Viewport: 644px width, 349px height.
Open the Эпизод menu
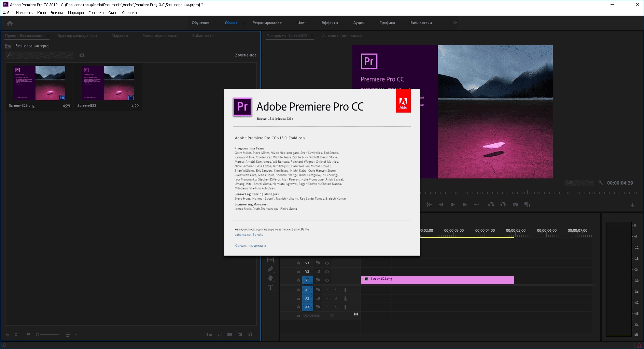[x=57, y=13]
